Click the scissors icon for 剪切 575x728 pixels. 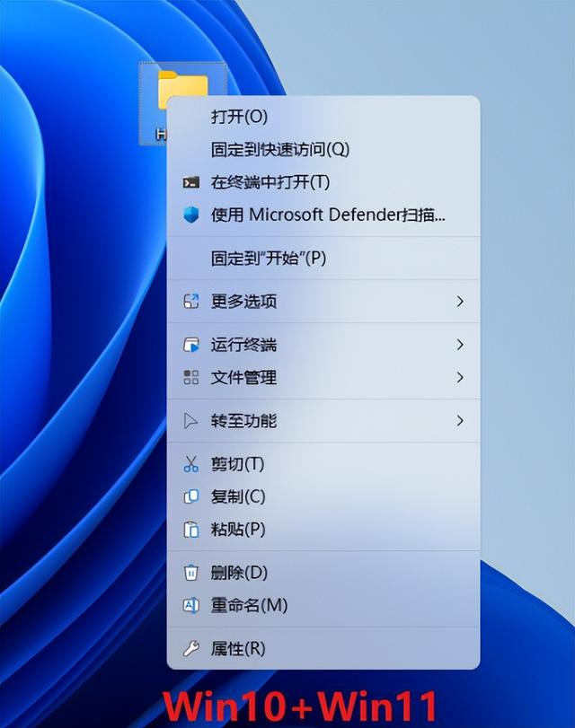point(191,464)
